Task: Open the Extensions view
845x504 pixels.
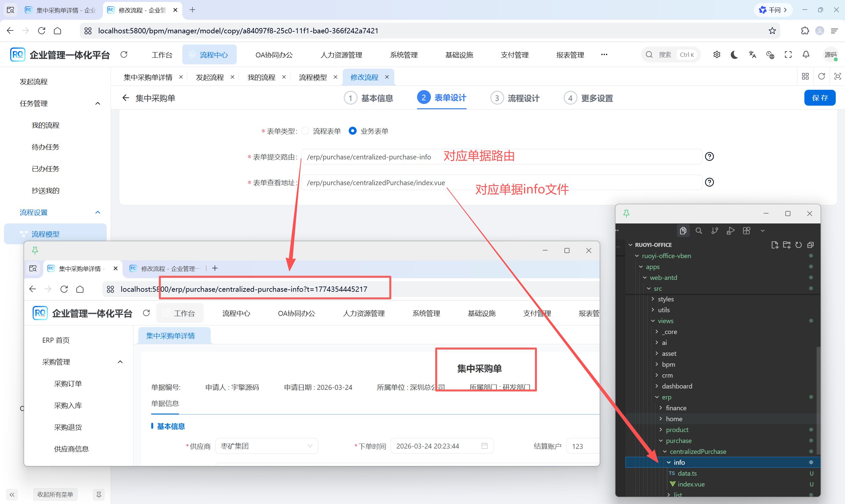Action: click(x=747, y=231)
